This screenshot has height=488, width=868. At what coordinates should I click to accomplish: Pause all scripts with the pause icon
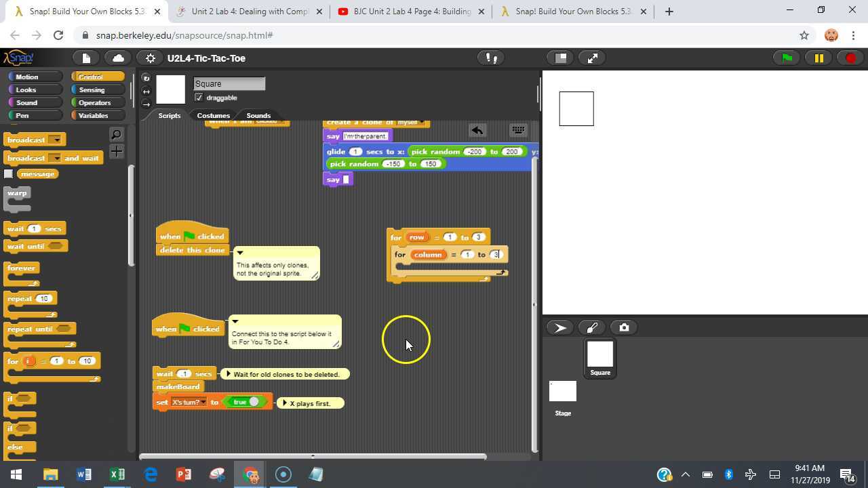(818, 58)
